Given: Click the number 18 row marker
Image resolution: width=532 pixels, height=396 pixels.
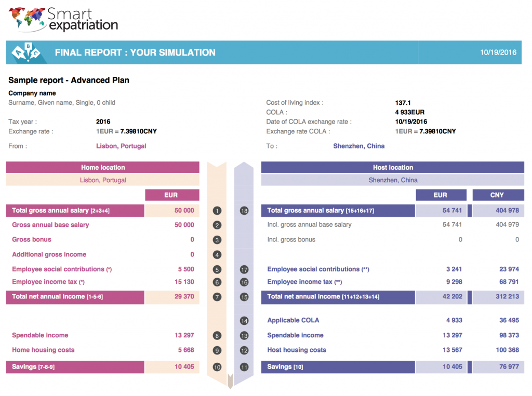Looking at the screenshot, I should click(x=244, y=211).
